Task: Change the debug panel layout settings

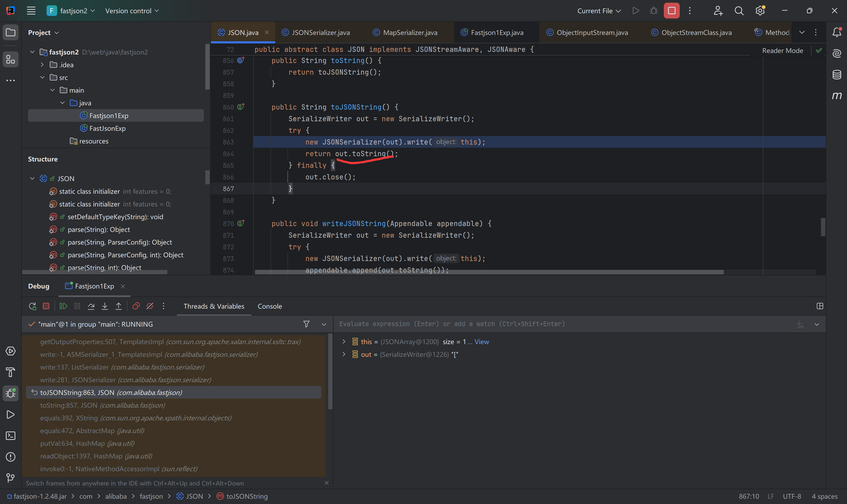Action: coord(820,306)
